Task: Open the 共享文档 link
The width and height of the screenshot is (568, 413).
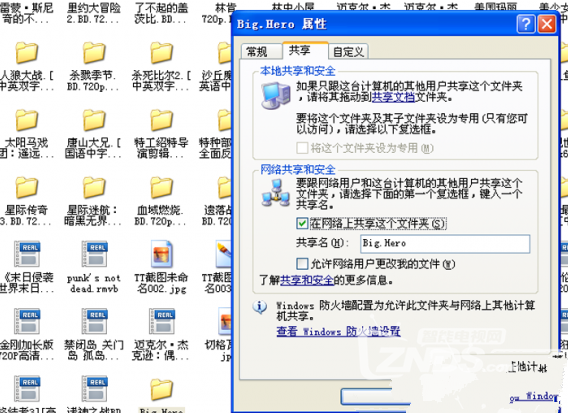Action: click(x=393, y=97)
